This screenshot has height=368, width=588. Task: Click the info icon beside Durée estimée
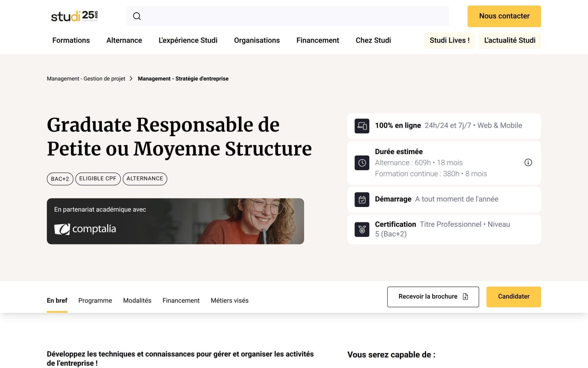pos(528,162)
